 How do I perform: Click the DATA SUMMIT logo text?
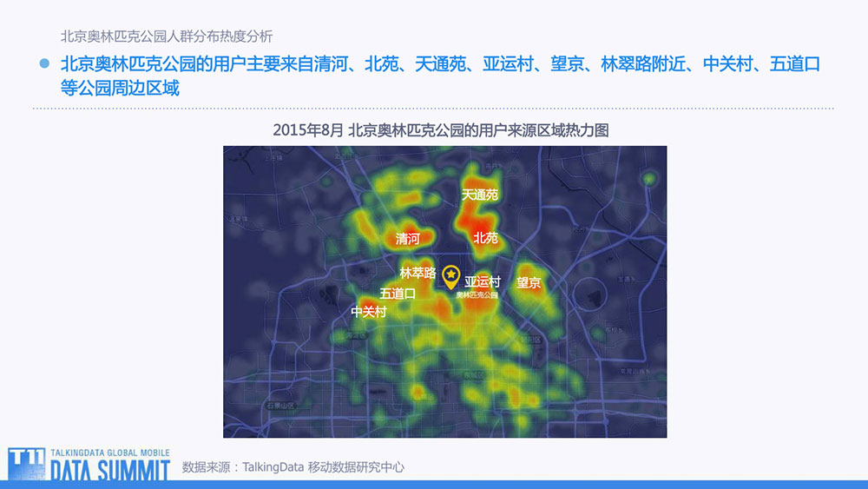(x=110, y=470)
